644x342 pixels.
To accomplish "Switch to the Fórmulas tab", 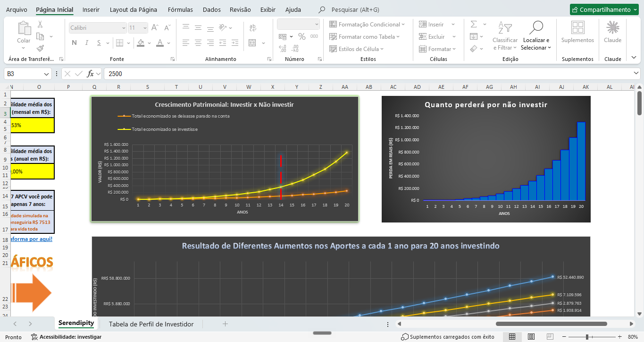I will tap(180, 9).
